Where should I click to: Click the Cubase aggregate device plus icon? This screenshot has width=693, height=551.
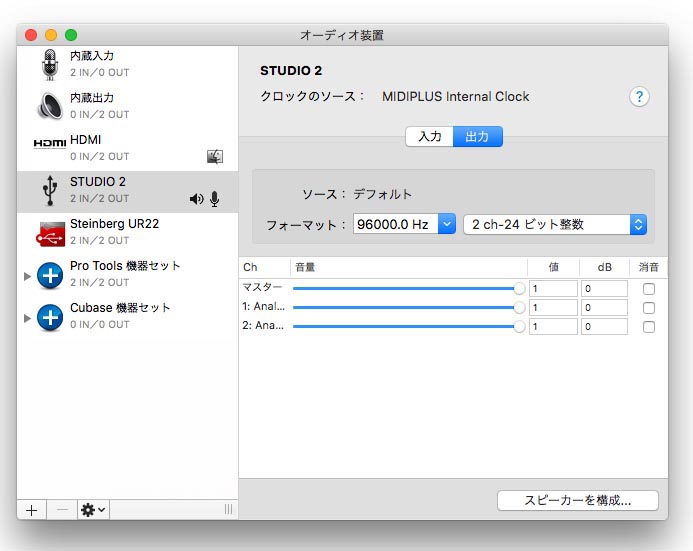[50, 318]
